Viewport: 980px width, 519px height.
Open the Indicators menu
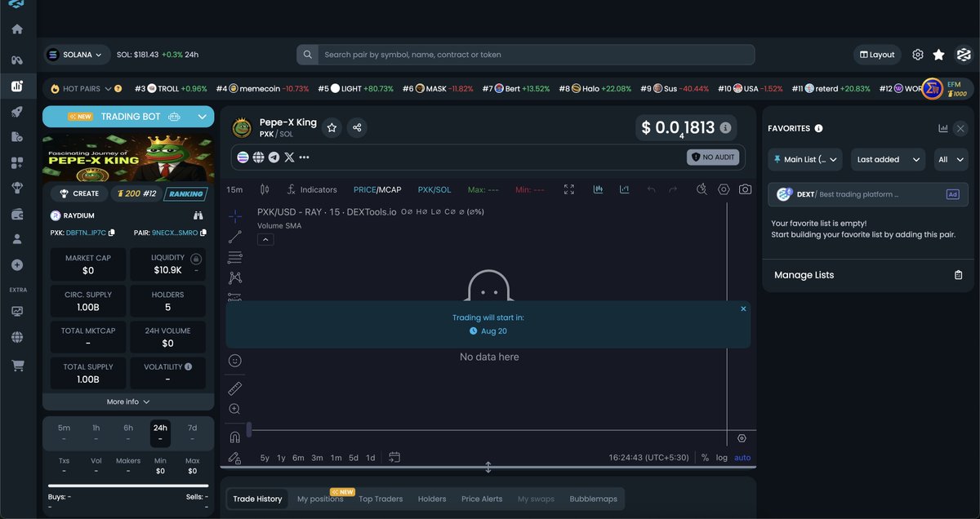coord(311,189)
